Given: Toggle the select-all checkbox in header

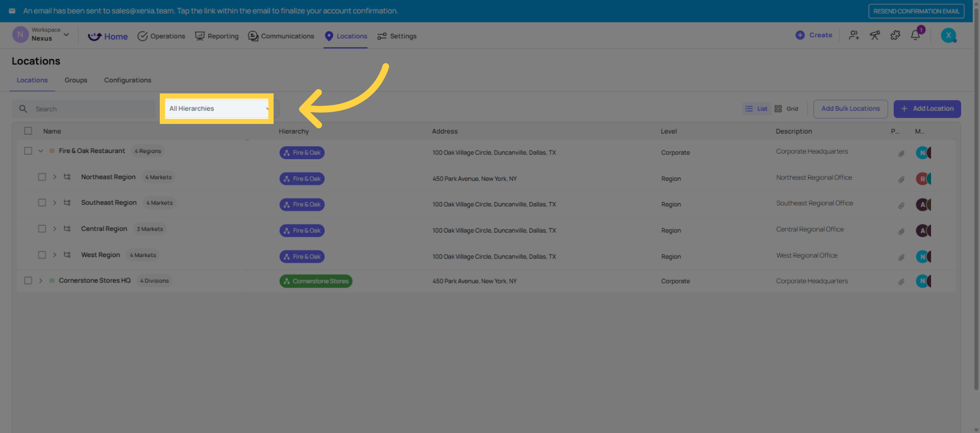Looking at the screenshot, I should pos(28,131).
